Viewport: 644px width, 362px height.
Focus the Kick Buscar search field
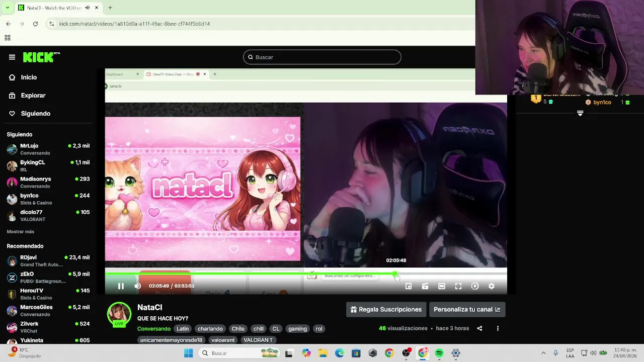coord(322,57)
